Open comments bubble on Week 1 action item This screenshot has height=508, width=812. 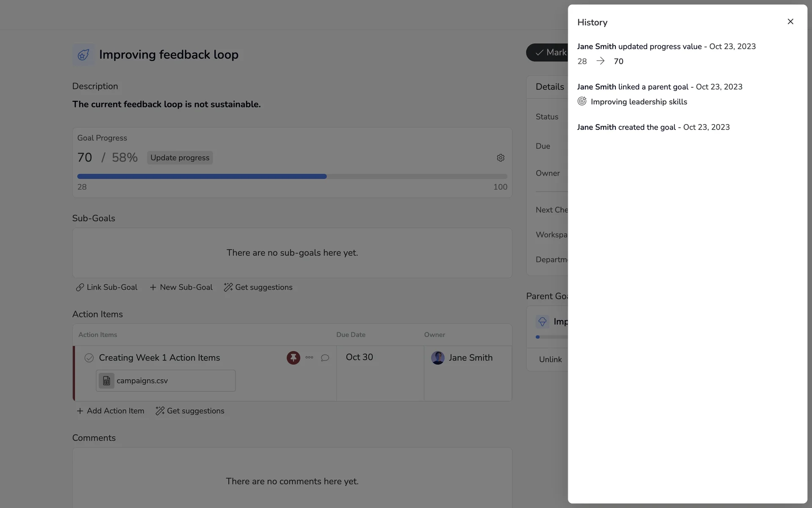pos(325,358)
